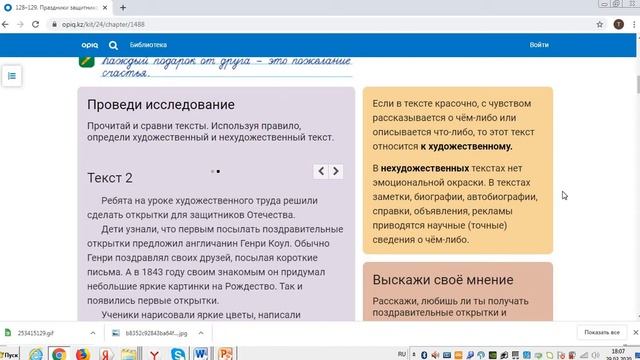
Task: Expand options for the .jpg download
Action: (x=201, y=333)
